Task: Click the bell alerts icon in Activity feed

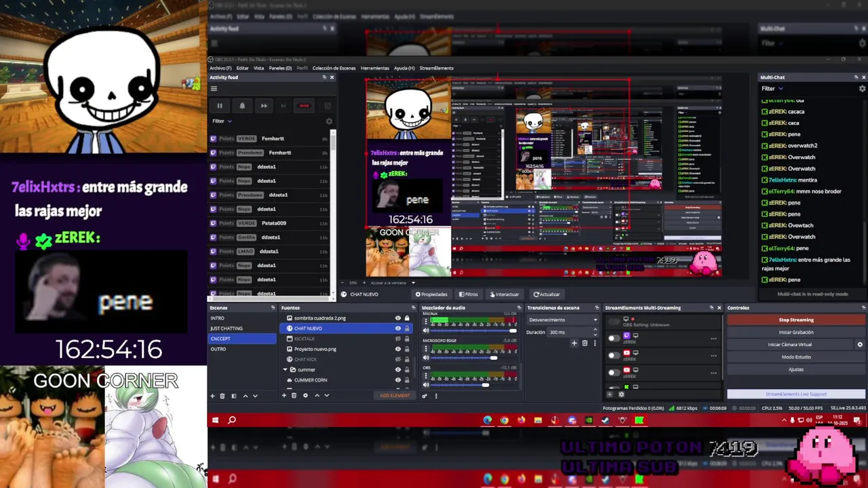Action: (242, 106)
